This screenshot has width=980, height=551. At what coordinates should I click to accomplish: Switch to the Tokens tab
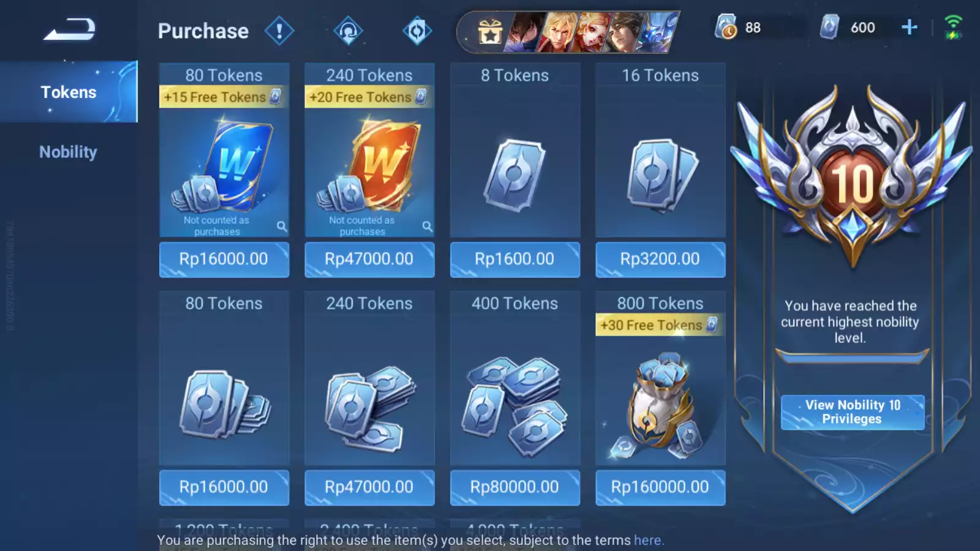[69, 92]
